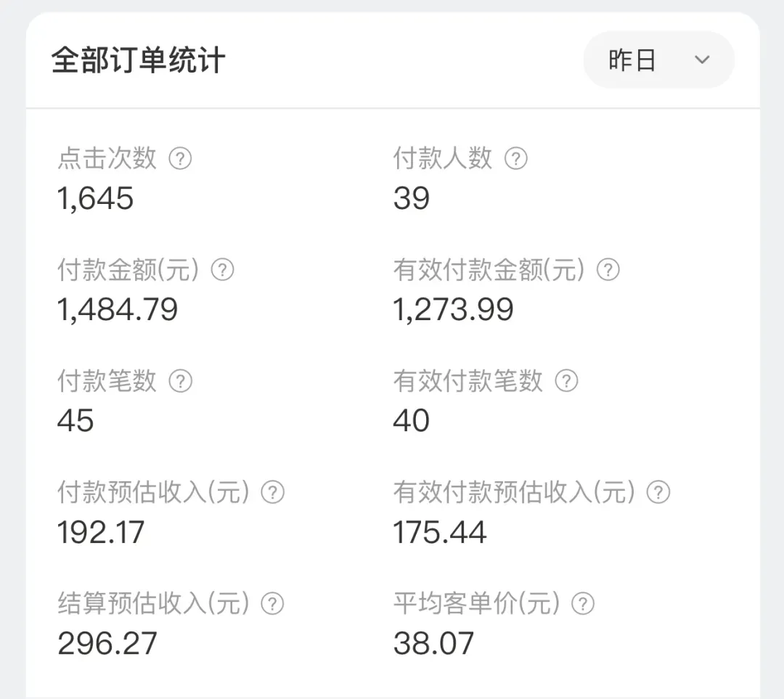Tap the 全部订单统计 title
Image resolution: width=784 pixels, height=699 pixels.
tap(138, 60)
